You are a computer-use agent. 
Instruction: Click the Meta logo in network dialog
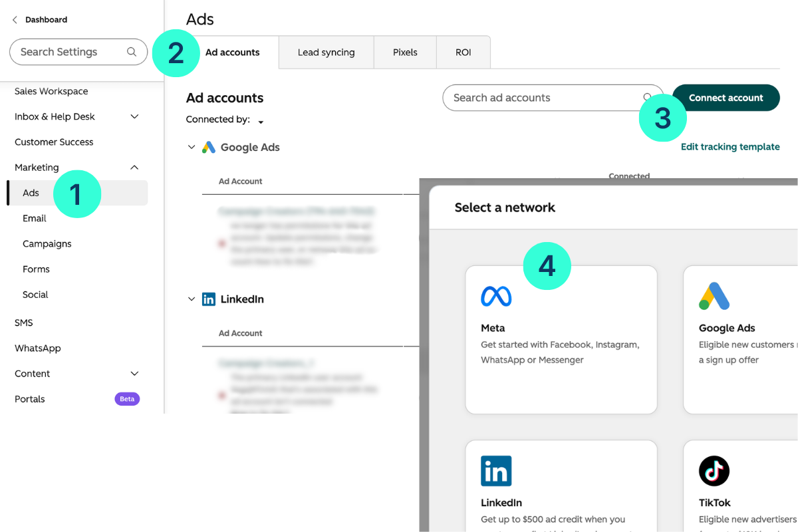(x=496, y=296)
